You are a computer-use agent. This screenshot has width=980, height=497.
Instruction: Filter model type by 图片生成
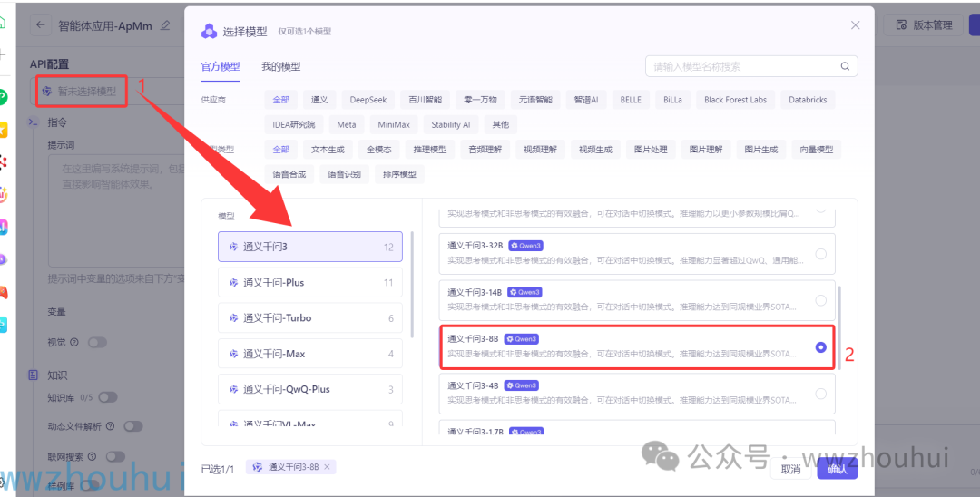click(x=761, y=150)
